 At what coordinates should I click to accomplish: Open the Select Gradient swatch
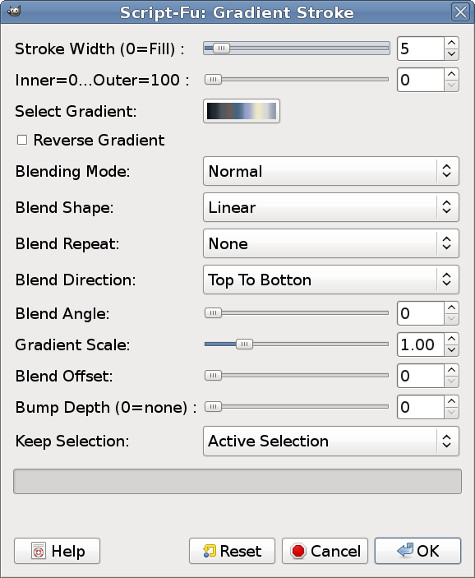(241, 111)
